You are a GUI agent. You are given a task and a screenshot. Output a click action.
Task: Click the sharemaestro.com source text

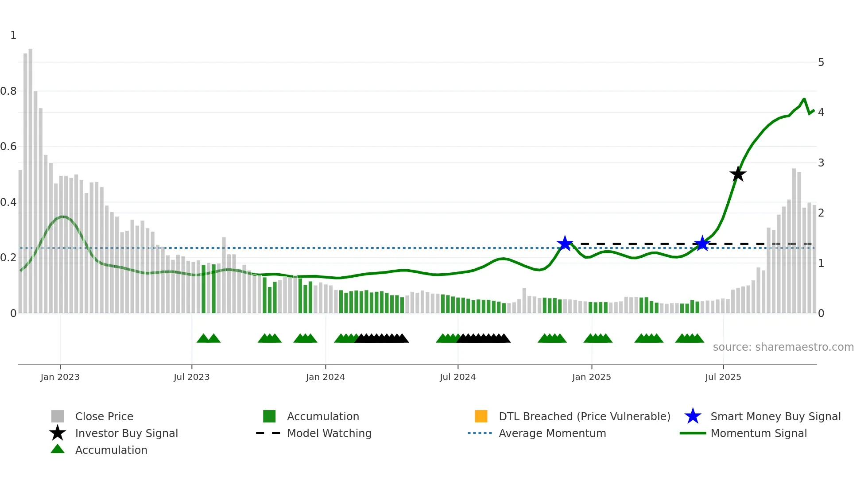(x=783, y=347)
